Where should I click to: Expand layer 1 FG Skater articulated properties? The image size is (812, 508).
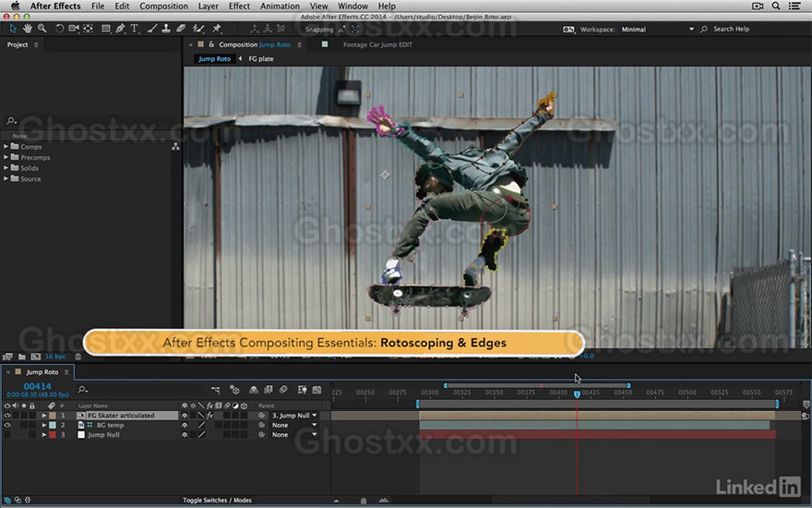pos(44,416)
